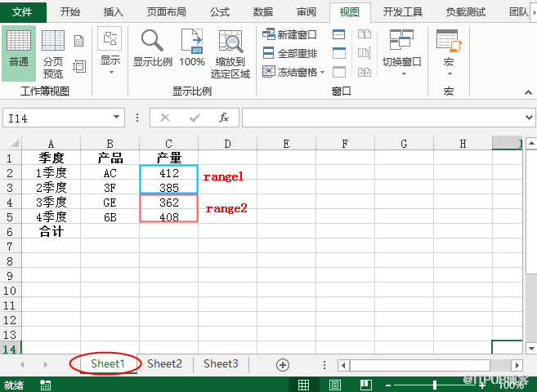Add a new sheet with plus button
The height and width of the screenshot is (392, 537).
point(283,364)
